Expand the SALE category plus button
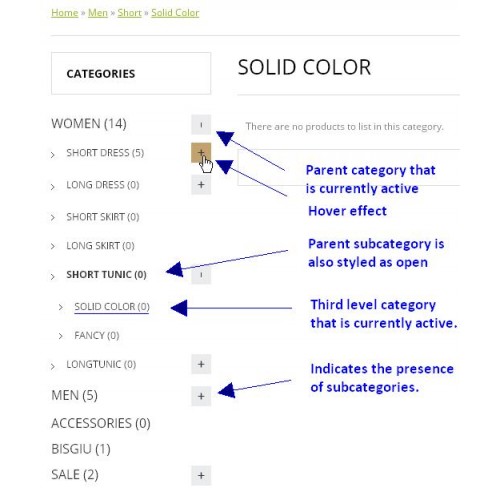This screenshot has height=500, width=500. (x=201, y=475)
